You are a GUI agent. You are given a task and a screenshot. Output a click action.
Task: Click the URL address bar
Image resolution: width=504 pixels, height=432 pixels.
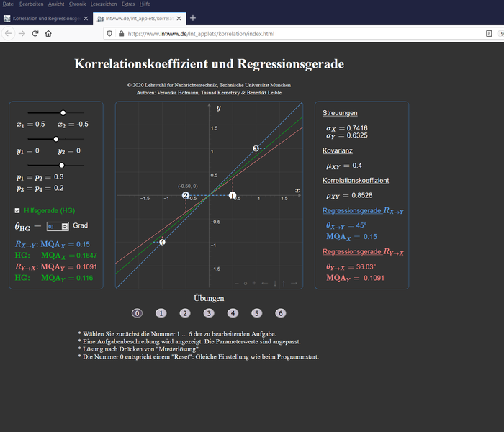tap(288, 33)
